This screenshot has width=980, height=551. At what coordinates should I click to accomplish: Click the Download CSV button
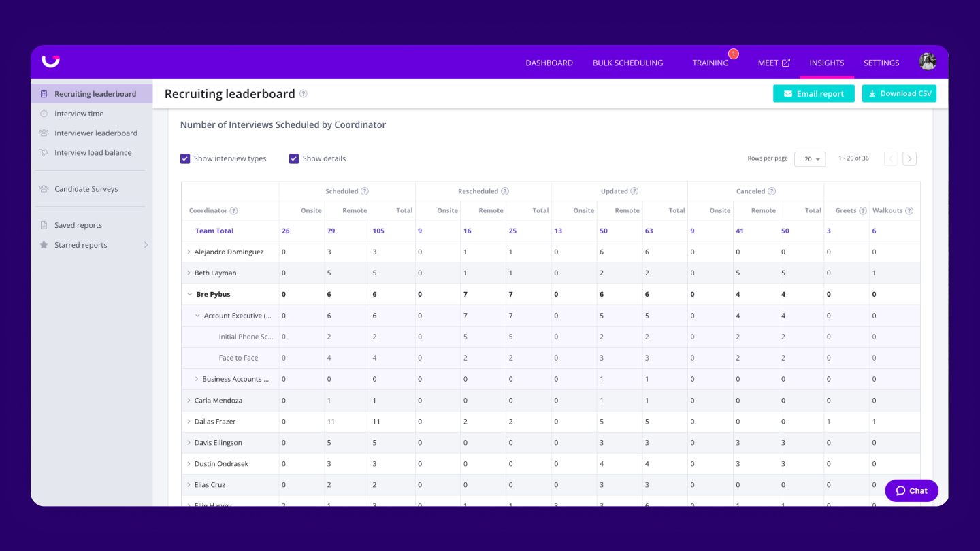(899, 94)
